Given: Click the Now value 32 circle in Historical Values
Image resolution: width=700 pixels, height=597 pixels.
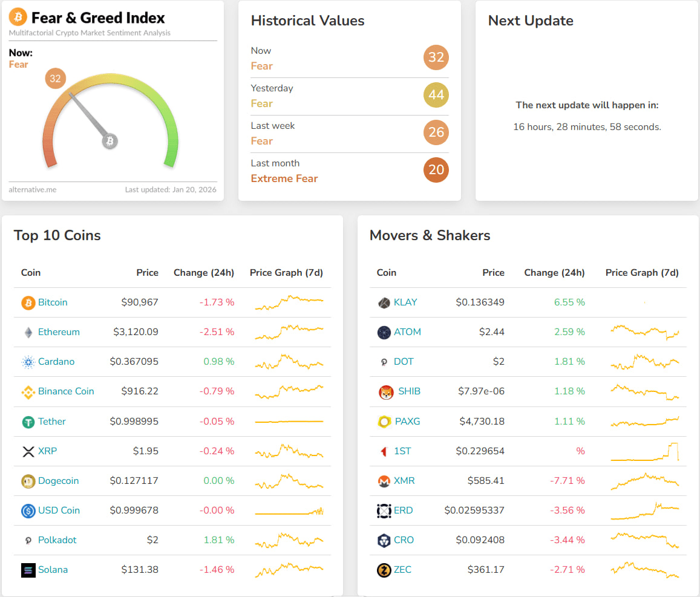Looking at the screenshot, I should coord(436,57).
